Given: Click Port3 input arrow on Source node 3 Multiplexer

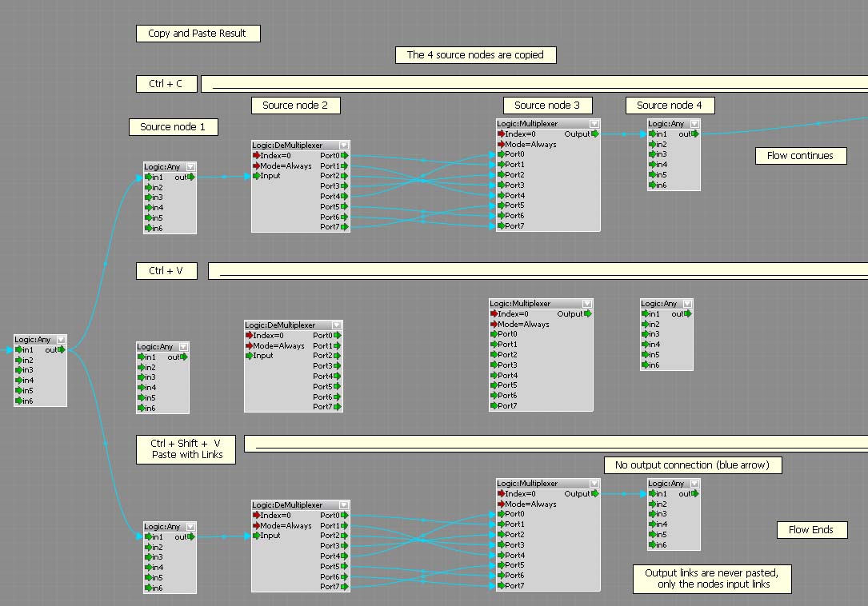Looking at the screenshot, I should click(x=501, y=185).
